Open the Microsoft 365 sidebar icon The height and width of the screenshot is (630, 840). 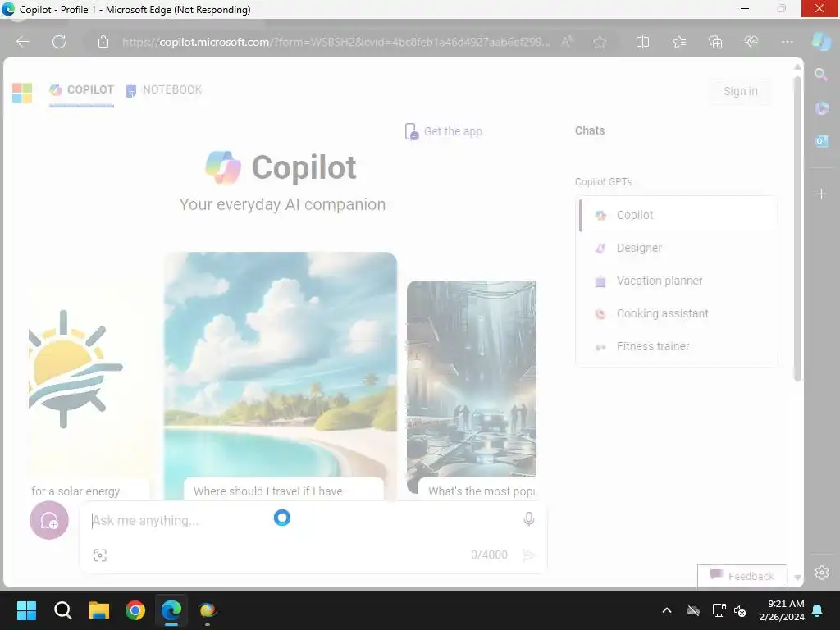click(821, 107)
